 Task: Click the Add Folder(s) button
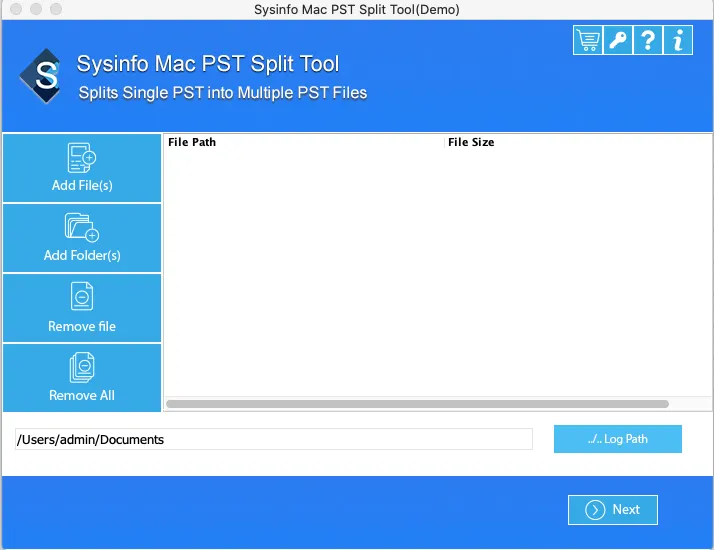click(x=82, y=238)
